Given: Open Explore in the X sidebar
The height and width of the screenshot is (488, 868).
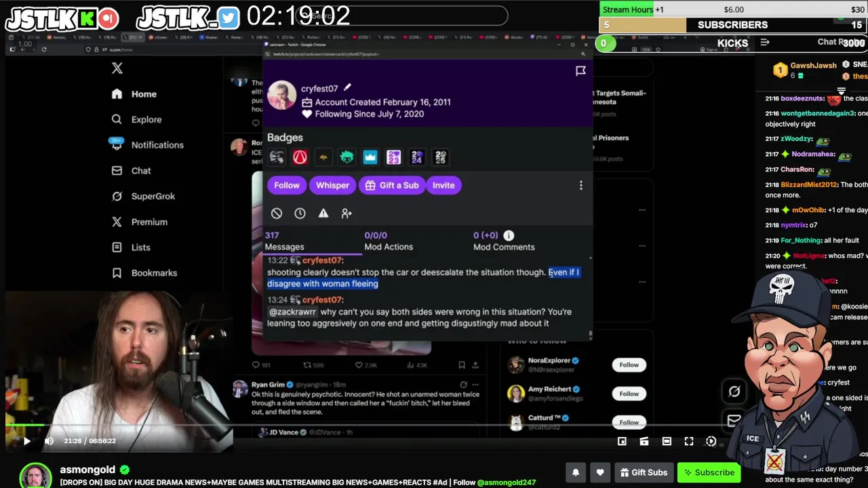Looking at the screenshot, I should click(x=137, y=119).
